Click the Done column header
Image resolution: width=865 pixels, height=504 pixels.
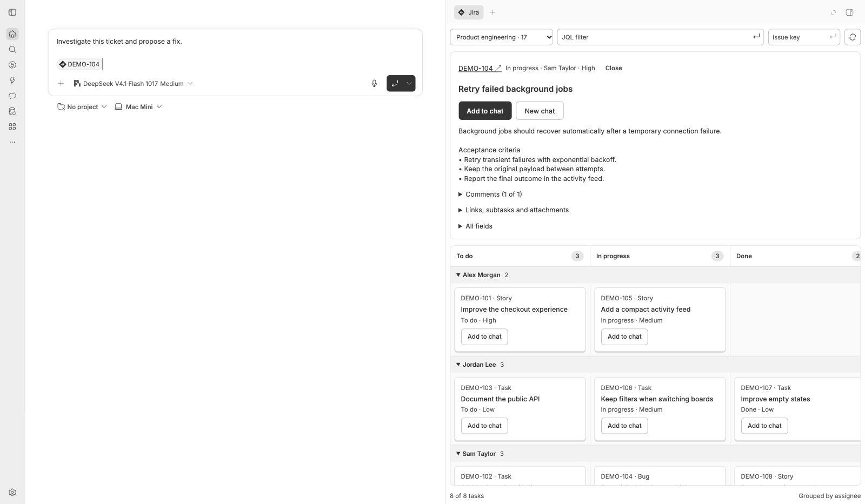[795, 256]
